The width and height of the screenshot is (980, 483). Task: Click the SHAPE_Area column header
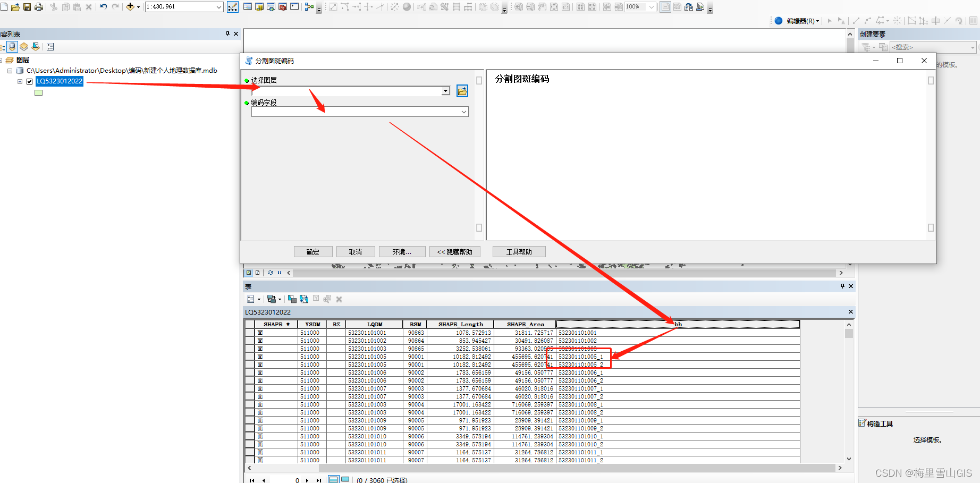click(x=525, y=324)
